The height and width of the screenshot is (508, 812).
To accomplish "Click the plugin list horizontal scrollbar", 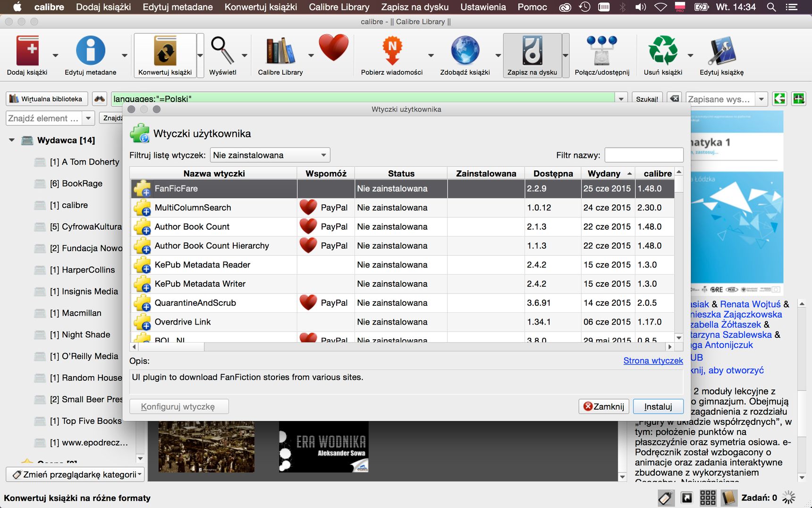I will [402, 347].
